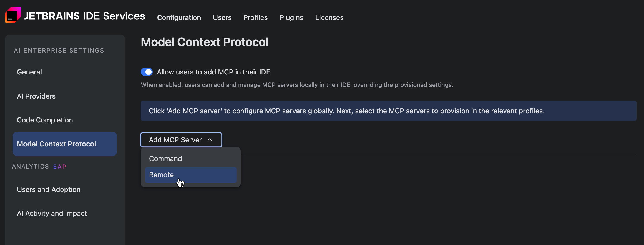This screenshot has height=245, width=644.
Task: Select Model Context Protocol sidebar item
Action: point(65,144)
